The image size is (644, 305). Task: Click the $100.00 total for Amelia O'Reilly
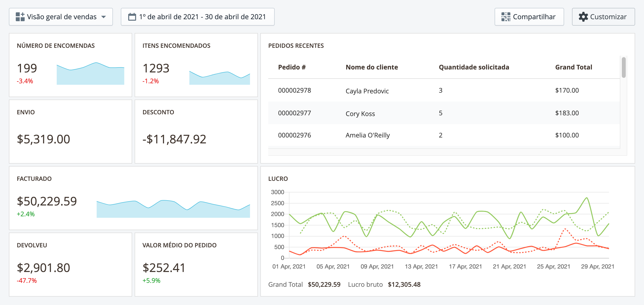pyautogui.click(x=567, y=135)
